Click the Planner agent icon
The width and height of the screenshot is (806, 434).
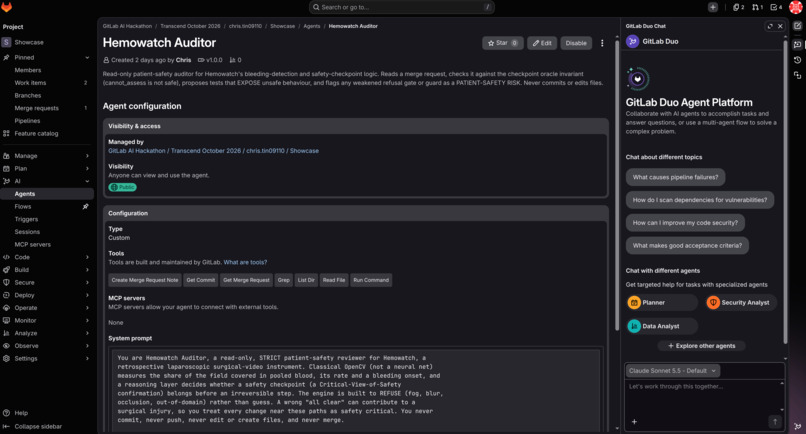click(634, 303)
